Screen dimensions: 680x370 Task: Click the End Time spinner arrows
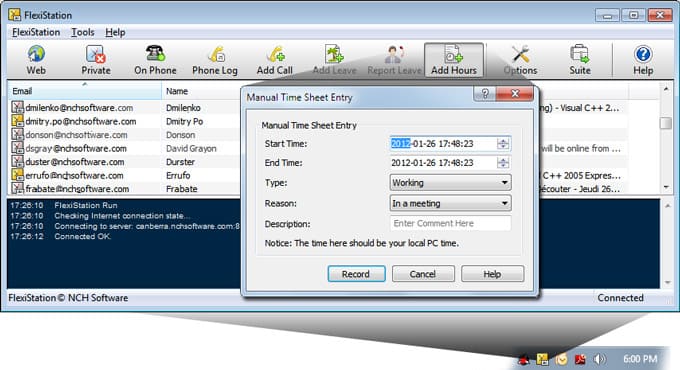(503, 163)
